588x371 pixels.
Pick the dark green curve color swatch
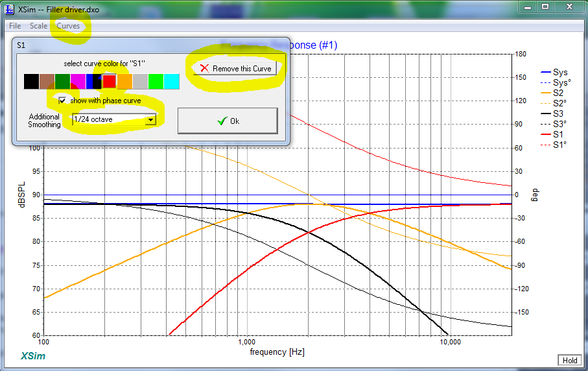[63, 82]
